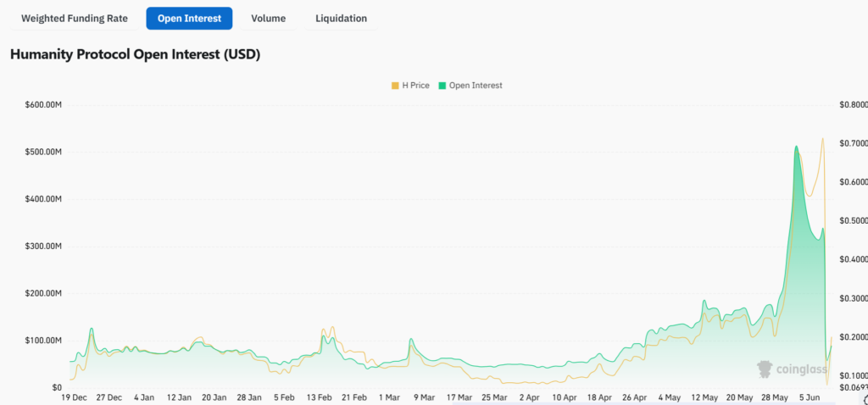Click the $100.00M y-axis label

tap(43, 341)
